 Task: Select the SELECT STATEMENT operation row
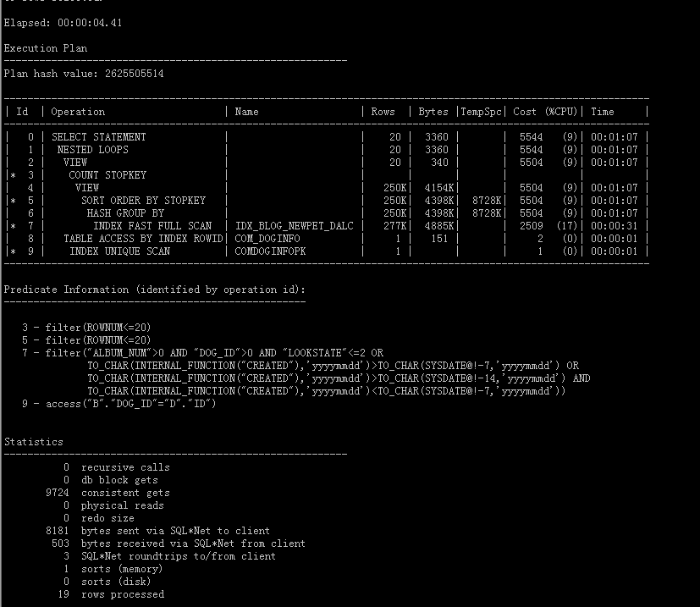(99, 137)
